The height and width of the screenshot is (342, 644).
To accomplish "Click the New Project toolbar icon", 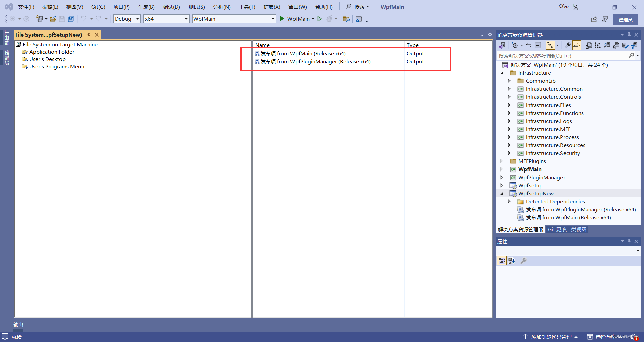I will (x=39, y=19).
